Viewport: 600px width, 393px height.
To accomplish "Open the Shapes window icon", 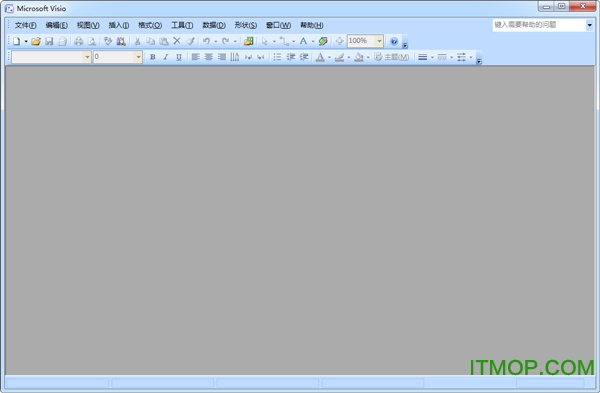I will [x=248, y=41].
